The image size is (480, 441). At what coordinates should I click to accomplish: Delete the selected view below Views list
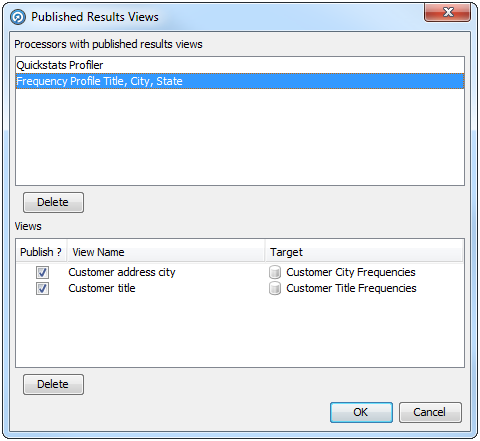click(53, 384)
